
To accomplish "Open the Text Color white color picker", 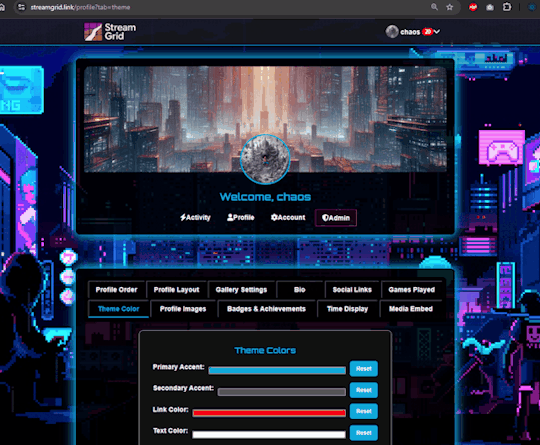I will (269, 434).
